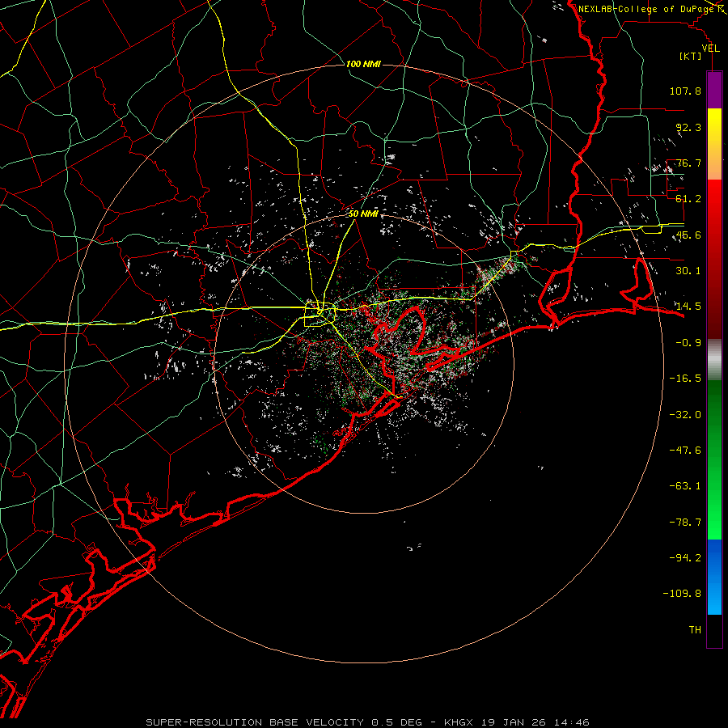Click the -109.8 velocity scale value
Viewport: 728px width, 728px height.
(683, 594)
